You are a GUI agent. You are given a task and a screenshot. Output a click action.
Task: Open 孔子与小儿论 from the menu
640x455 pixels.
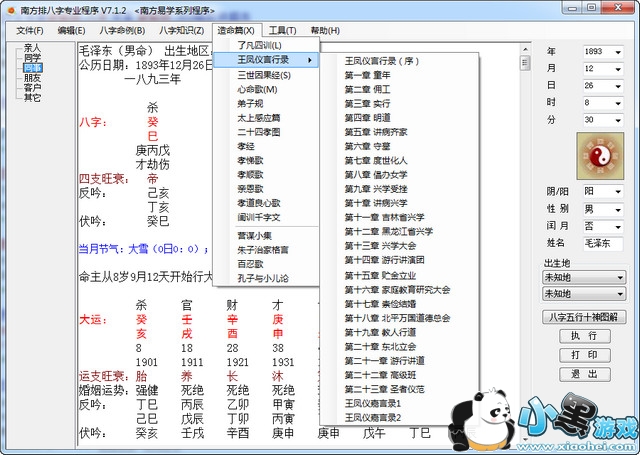click(x=266, y=278)
